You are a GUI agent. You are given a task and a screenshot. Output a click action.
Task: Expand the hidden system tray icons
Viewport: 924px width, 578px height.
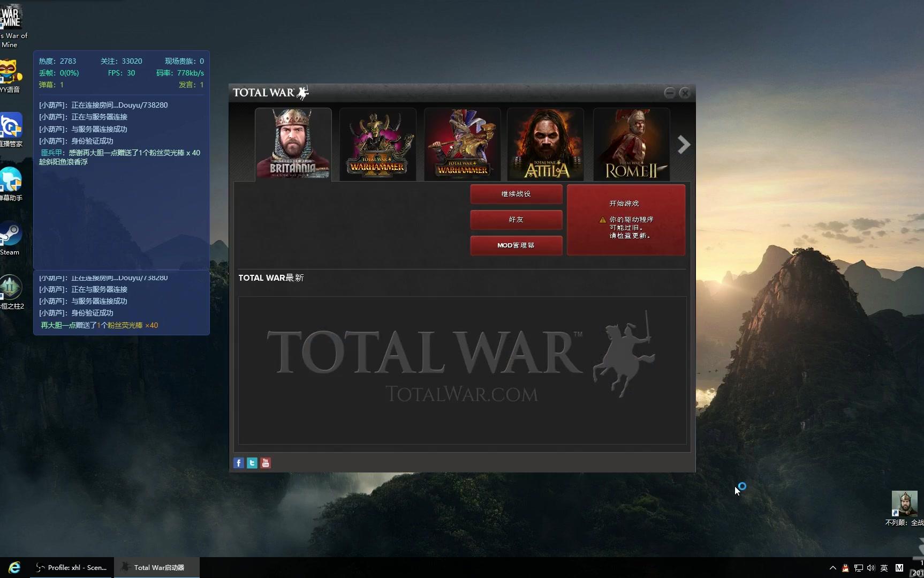point(832,568)
